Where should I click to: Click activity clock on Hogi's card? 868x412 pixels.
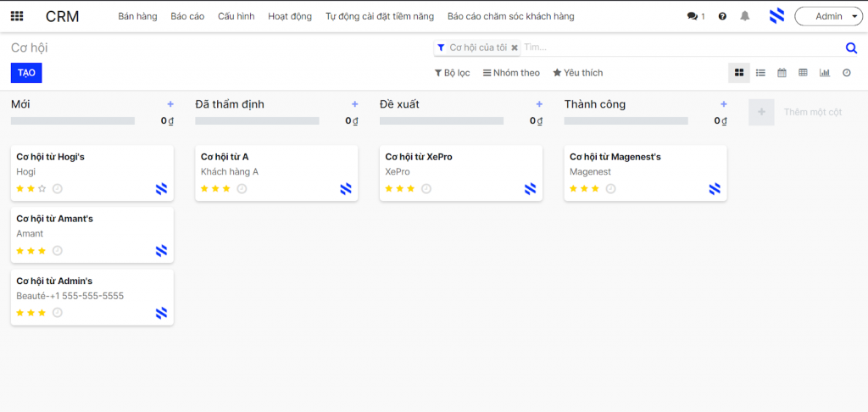[57, 189]
